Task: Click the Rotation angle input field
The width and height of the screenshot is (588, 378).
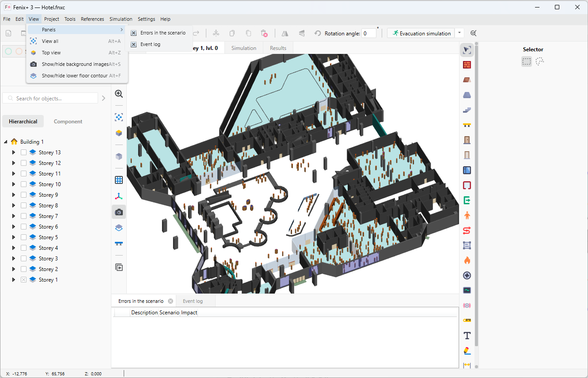Action: coord(369,33)
